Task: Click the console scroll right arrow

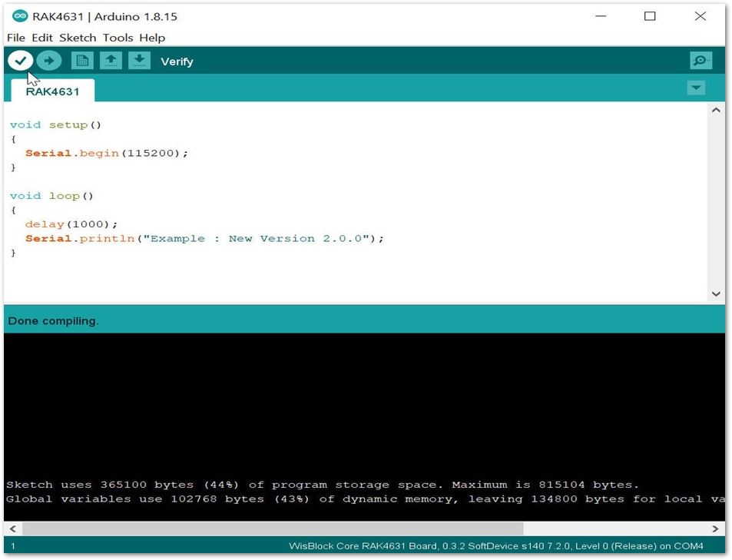Action: pos(715,529)
